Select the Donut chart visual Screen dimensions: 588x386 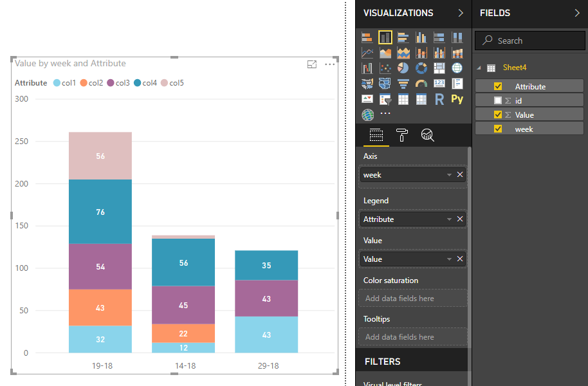421,68
